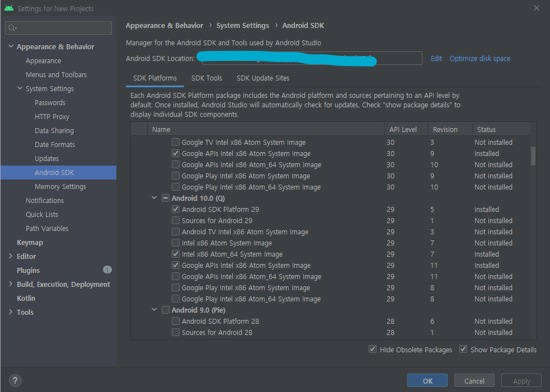Open Memory Settings page

pos(60,187)
